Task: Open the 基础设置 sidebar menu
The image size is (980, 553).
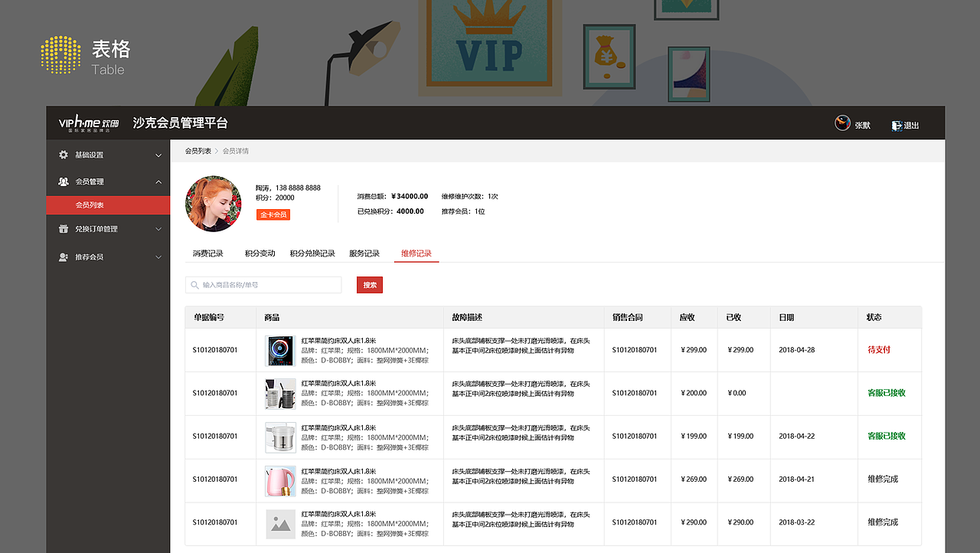Action: coord(108,155)
